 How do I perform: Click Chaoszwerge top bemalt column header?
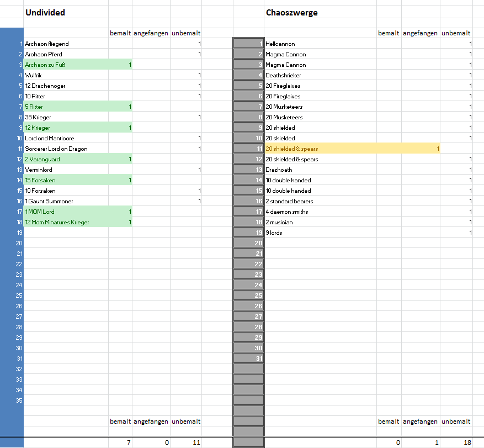(389, 33)
